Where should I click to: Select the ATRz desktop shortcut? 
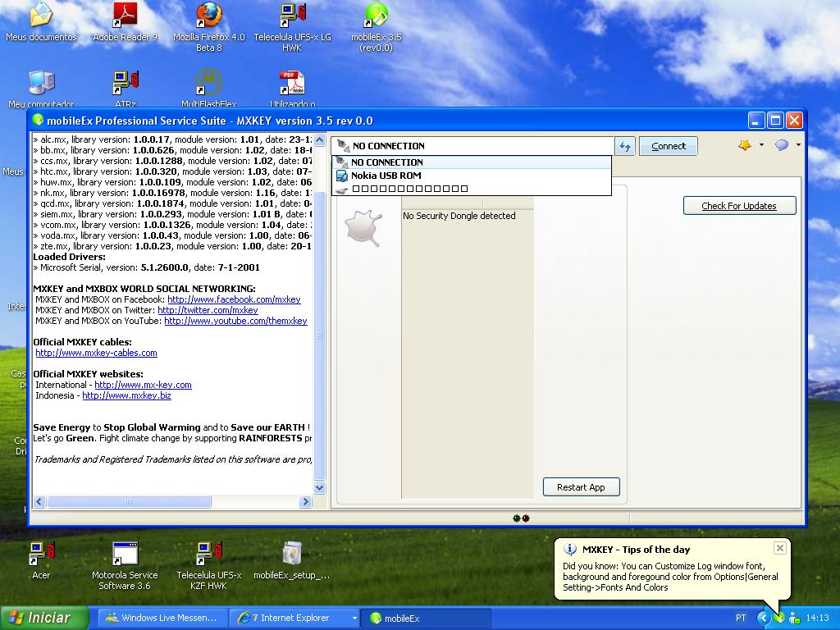[126, 89]
